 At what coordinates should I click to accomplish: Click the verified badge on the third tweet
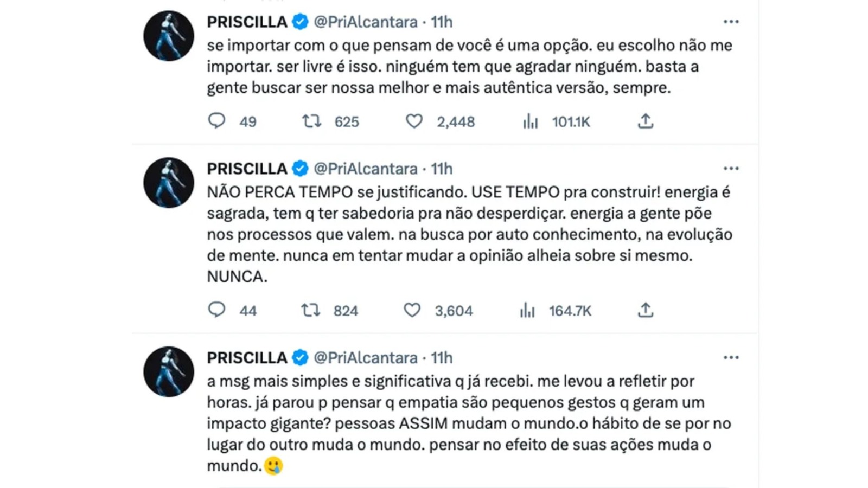(x=300, y=358)
